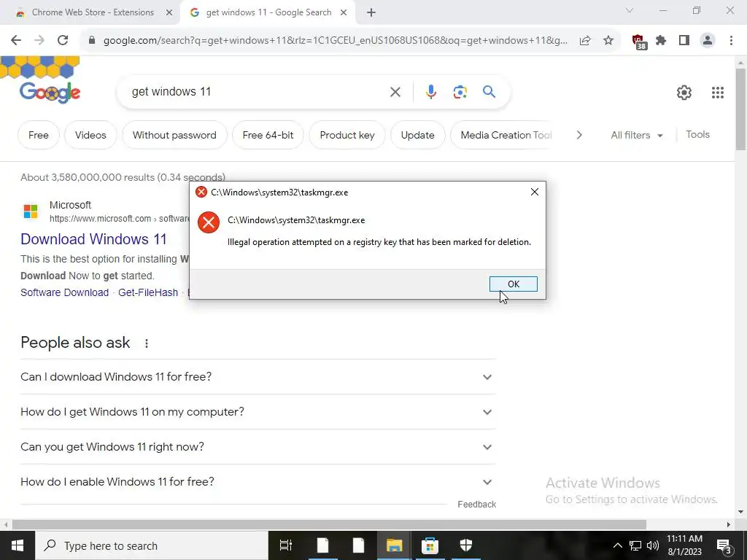Close the Chrome Web Store tab

169,13
